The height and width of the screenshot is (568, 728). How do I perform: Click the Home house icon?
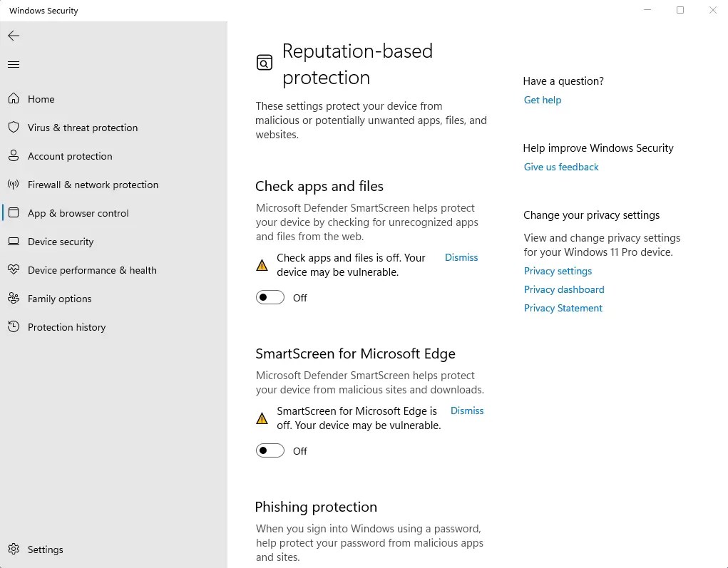pos(14,99)
